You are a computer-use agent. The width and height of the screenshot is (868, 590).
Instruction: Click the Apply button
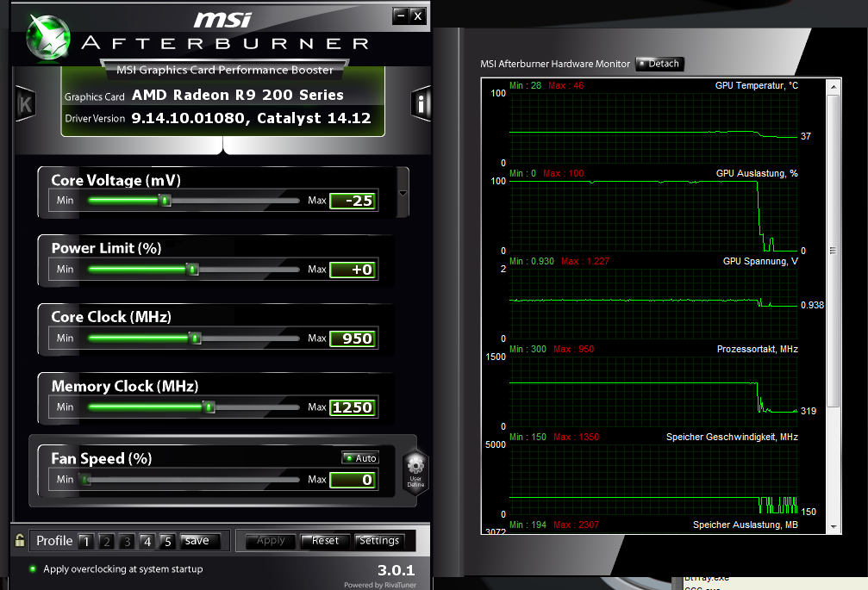(270, 541)
